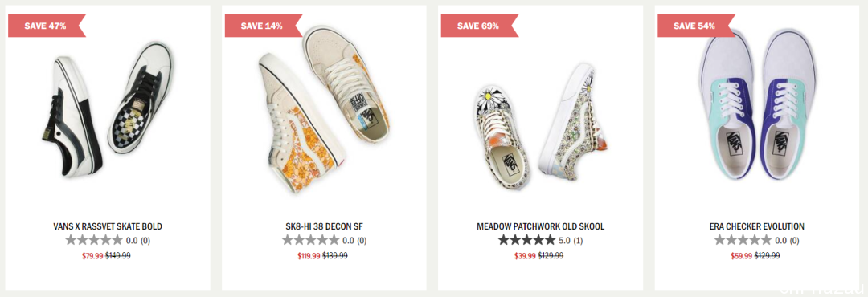Screen dimensions: 868x297
Task: Open the Era Checker Evolution shoe image
Action: [756, 104]
